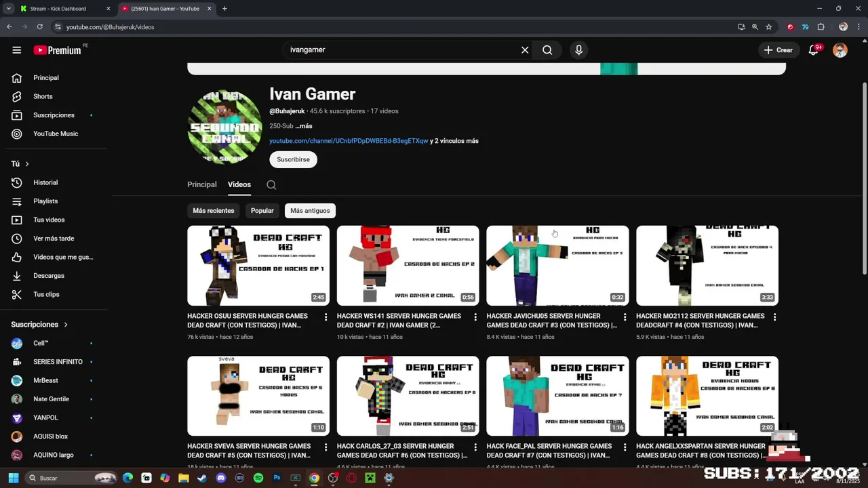Click the Chrome address bar URL

(111, 27)
